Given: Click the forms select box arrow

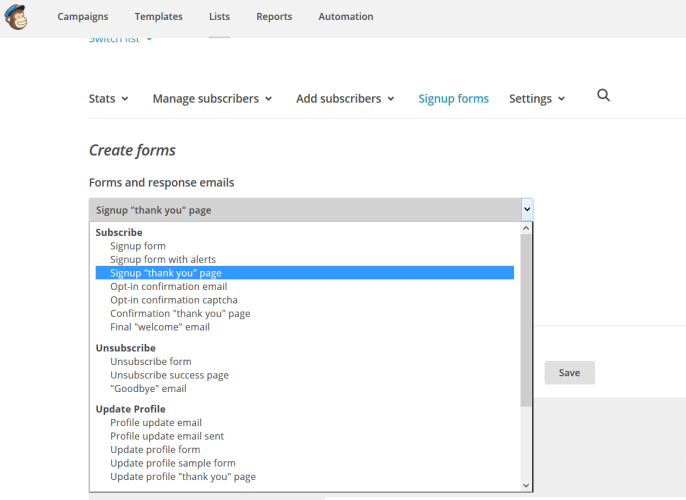Looking at the screenshot, I should point(527,210).
